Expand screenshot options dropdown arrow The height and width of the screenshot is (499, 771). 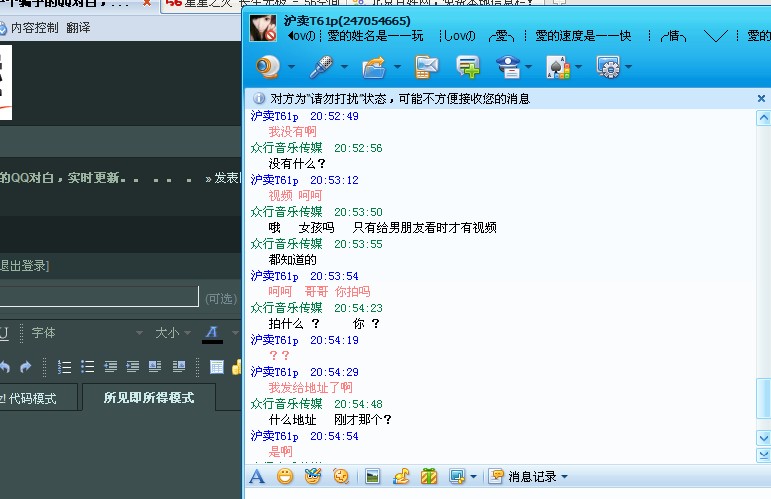click(x=473, y=476)
